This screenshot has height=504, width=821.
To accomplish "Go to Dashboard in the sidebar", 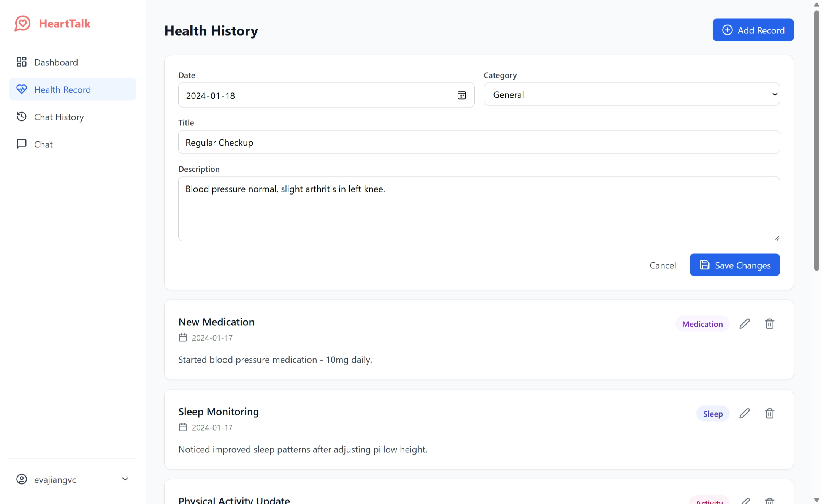I will pos(56,62).
